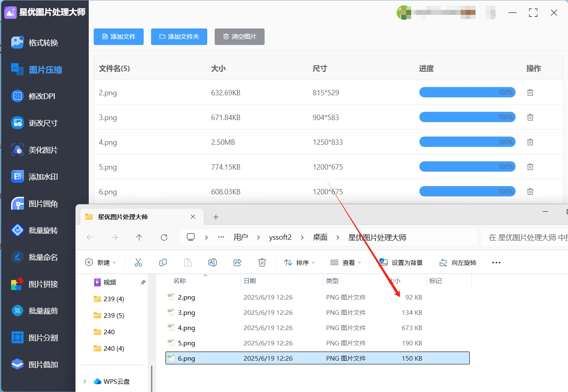Click the 桌面 breadcrumb segment
The width and height of the screenshot is (568, 392).
point(320,237)
